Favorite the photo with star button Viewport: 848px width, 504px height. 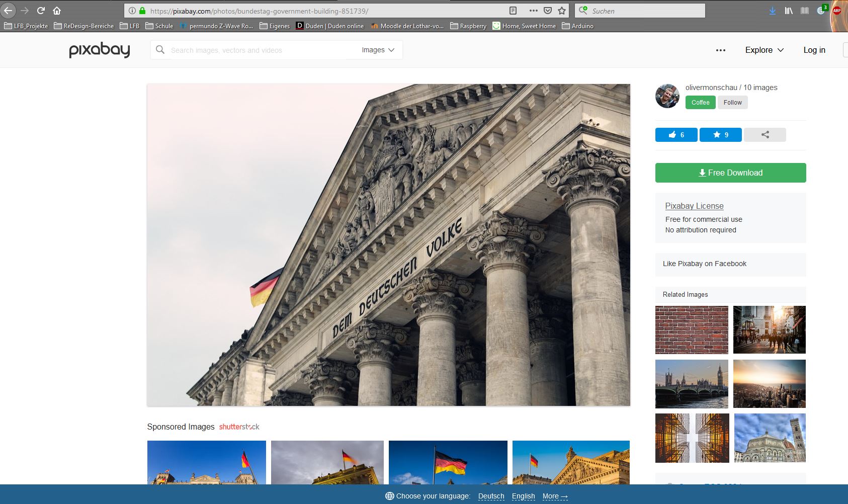720,135
